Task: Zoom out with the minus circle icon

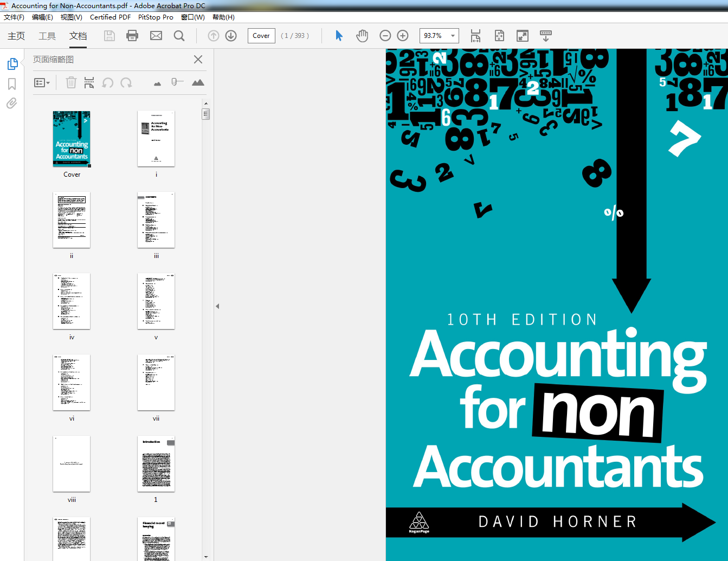Action: tap(385, 36)
